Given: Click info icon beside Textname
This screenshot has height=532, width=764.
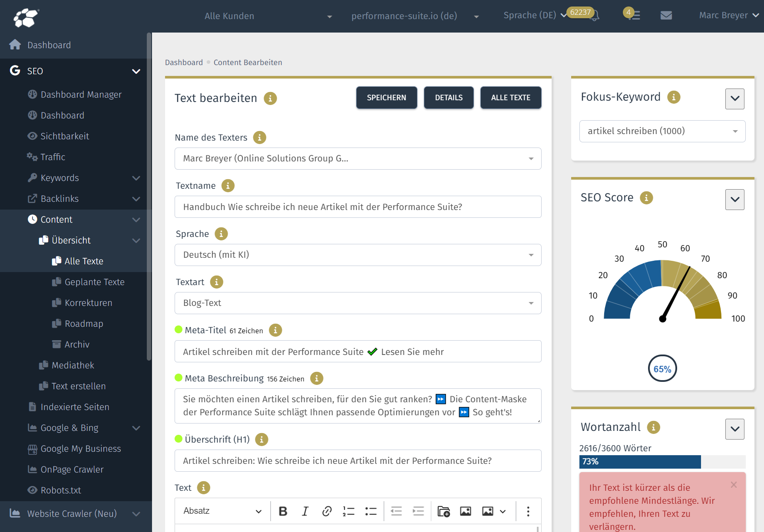Looking at the screenshot, I should coord(228,186).
